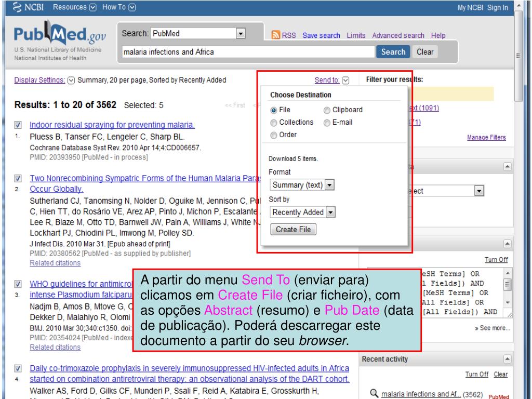
Task: Collapse the Recent activity panel arrow
Action: 507,359
